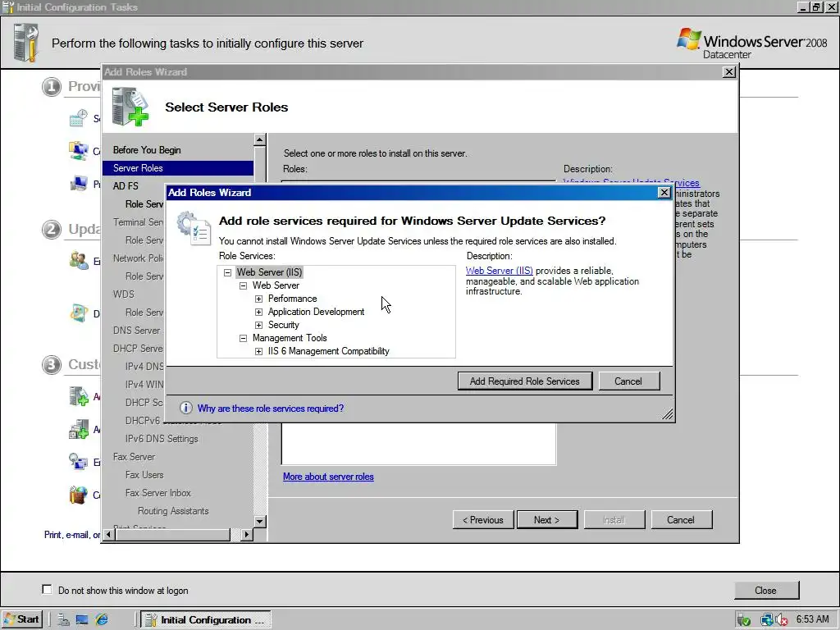Image resolution: width=840 pixels, height=630 pixels.
Task: Select 'Routing Assistants' wizard step
Action: click(x=173, y=511)
